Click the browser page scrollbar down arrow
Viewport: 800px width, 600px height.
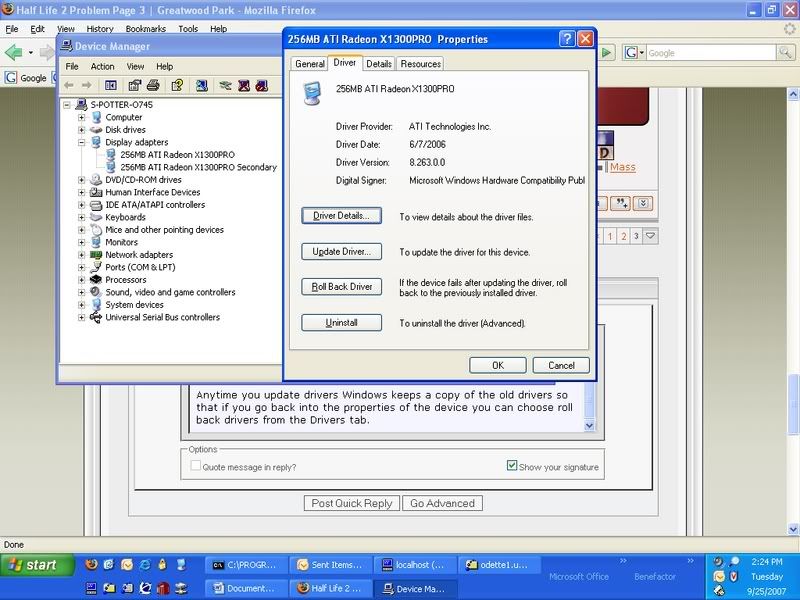793,529
